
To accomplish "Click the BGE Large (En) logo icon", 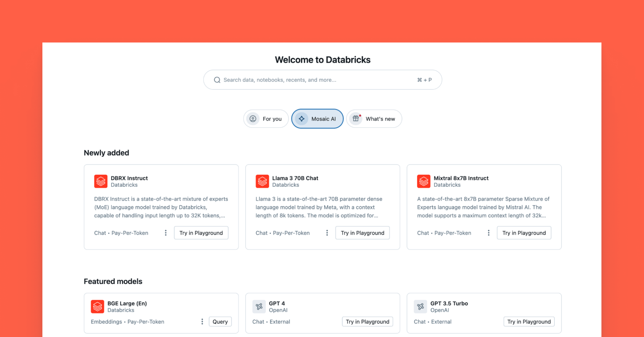I will [97, 307].
